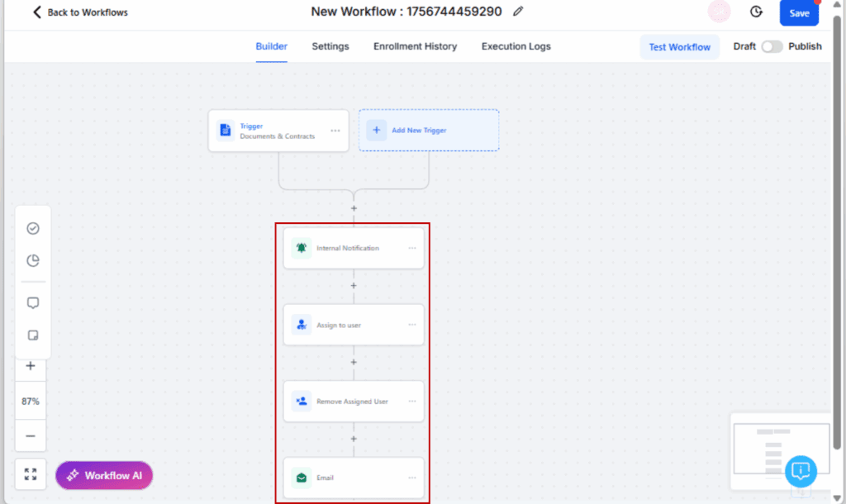Click the fit-to-screen expand arrows icon

pyautogui.click(x=31, y=474)
